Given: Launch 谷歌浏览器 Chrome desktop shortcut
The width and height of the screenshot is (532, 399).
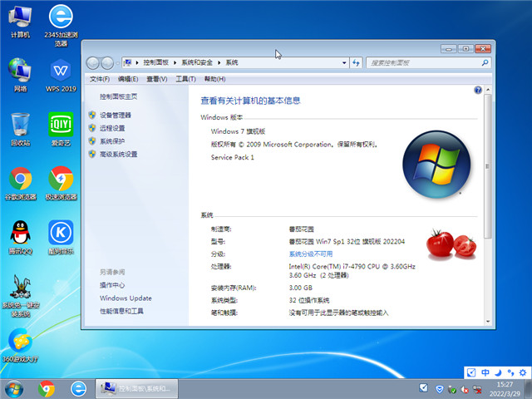Looking at the screenshot, I should coord(20,184).
